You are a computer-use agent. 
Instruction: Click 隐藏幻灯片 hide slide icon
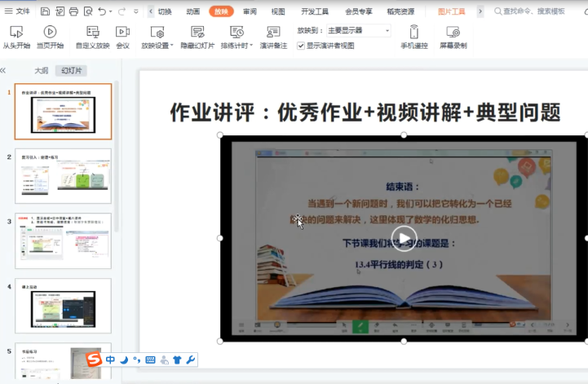click(x=197, y=37)
